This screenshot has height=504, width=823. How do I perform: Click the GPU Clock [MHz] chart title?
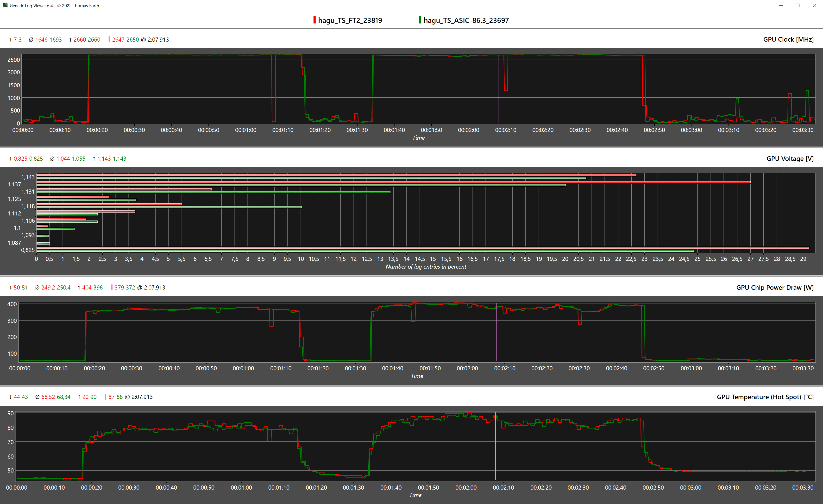click(x=788, y=39)
